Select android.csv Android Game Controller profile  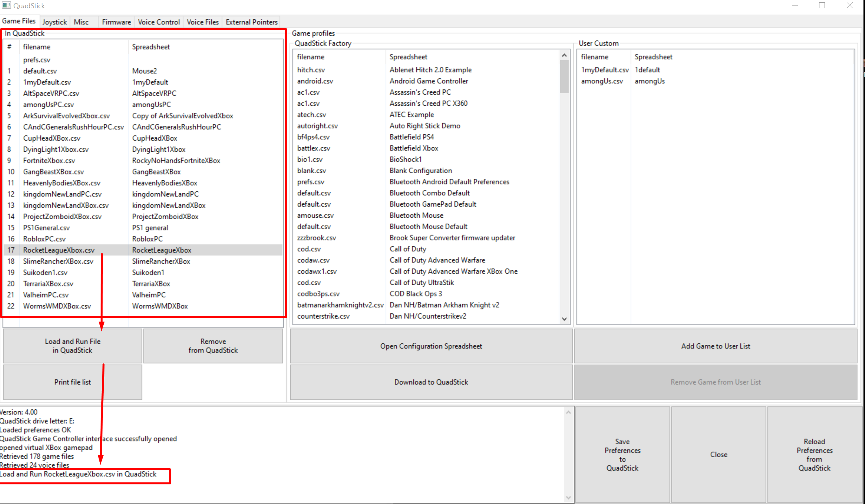point(427,81)
